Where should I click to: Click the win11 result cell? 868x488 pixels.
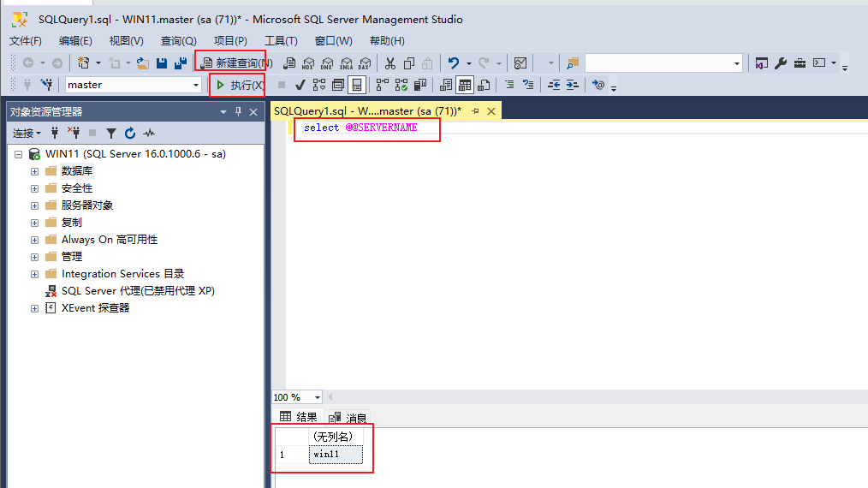336,455
